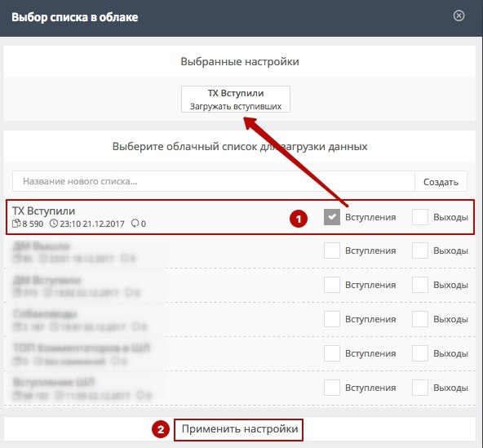Tick Выходы for the ДМ Вступили list
Screen dimensions: 483x448
pos(420,285)
